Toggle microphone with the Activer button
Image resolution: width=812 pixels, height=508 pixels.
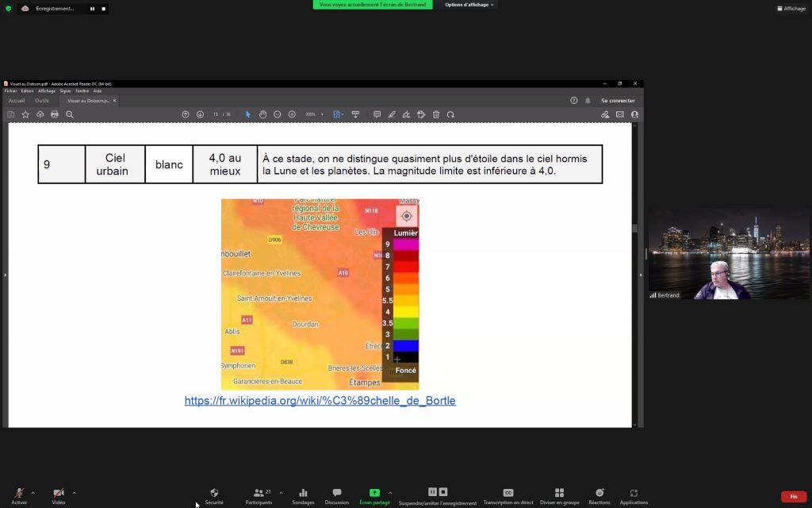pyautogui.click(x=19, y=495)
